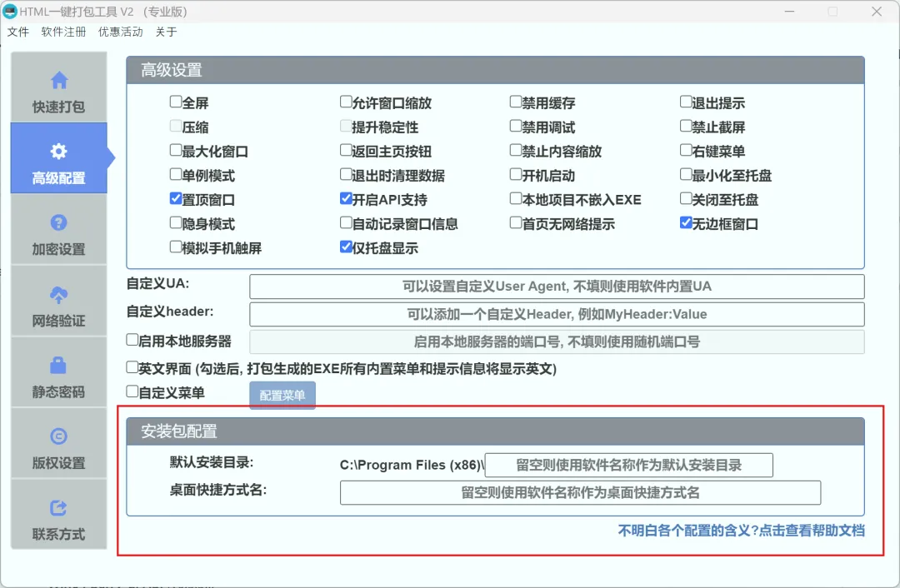The height and width of the screenshot is (588, 900).
Task: Focus the 自定义header input field
Action: click(x=557, y=314)
